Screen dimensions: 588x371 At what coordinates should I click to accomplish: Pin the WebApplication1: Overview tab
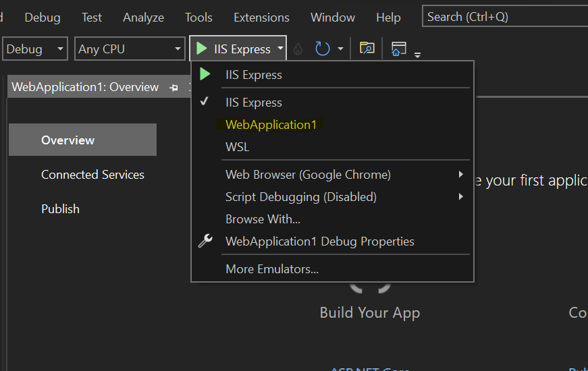tap(173, 88)
